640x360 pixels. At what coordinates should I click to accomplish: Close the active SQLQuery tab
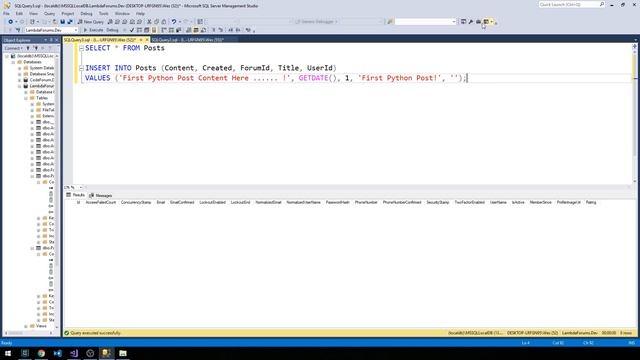click(147, 40)
